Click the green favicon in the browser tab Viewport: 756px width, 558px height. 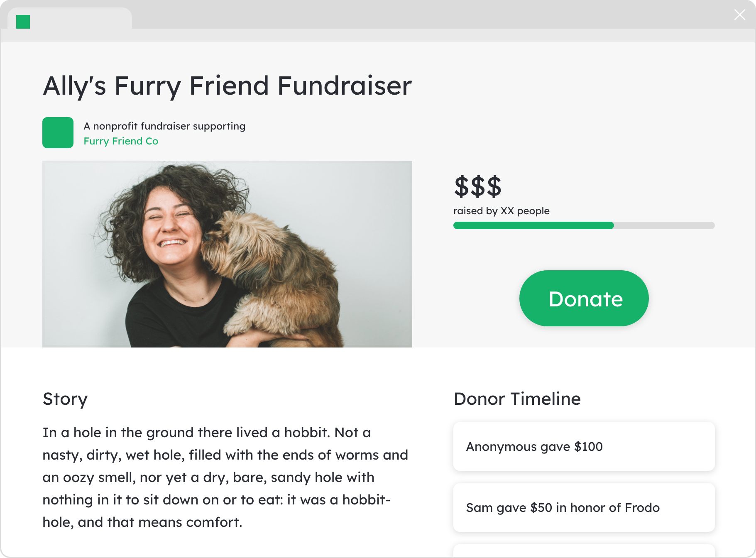click(x=23, y=22)
